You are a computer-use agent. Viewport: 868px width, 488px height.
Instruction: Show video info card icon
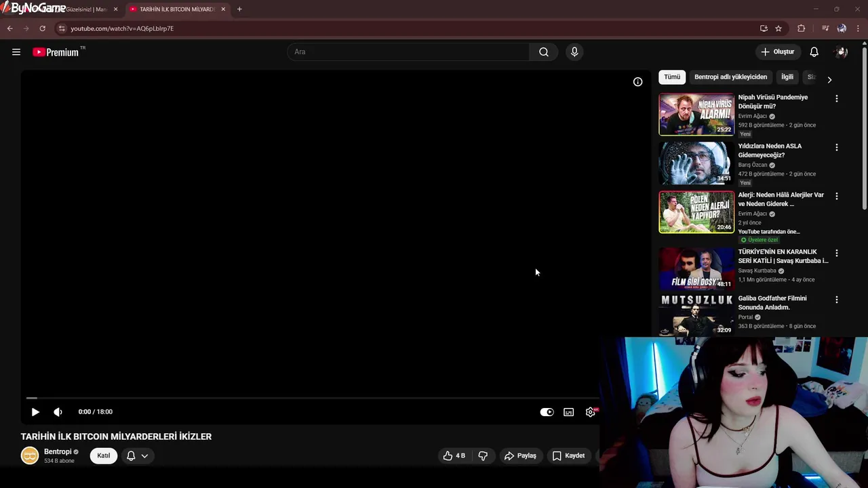tap(637, 81)
